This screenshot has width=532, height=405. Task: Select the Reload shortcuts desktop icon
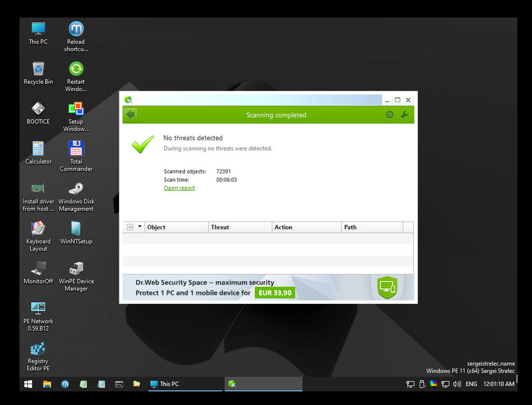click(x=76, y=36)
